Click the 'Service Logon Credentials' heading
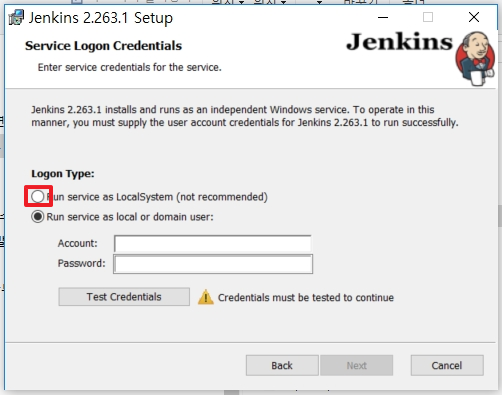Viewport: 502px width, 395px height. tap(103, 46)
